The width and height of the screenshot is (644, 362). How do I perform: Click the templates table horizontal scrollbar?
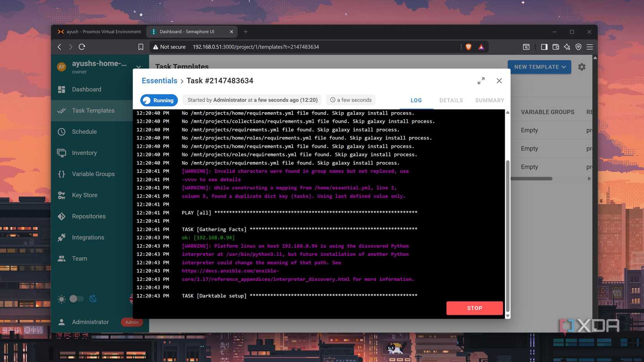click(x=532, y=179)
